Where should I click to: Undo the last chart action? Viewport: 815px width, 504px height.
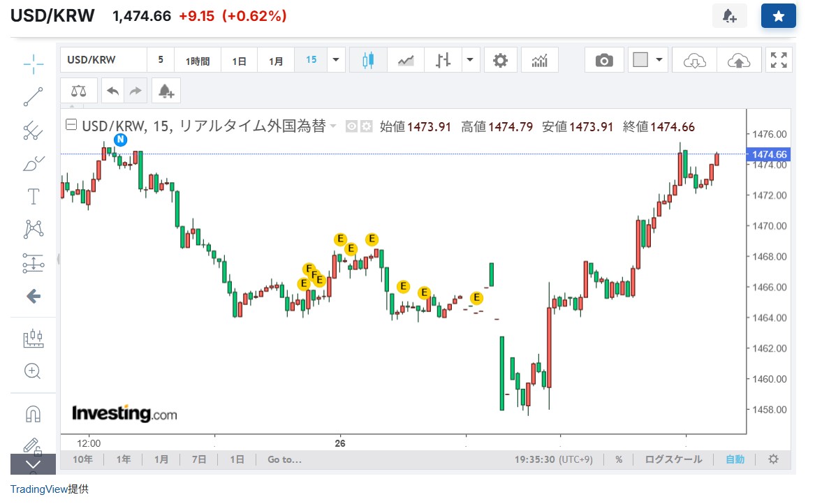tap(112, 91)
